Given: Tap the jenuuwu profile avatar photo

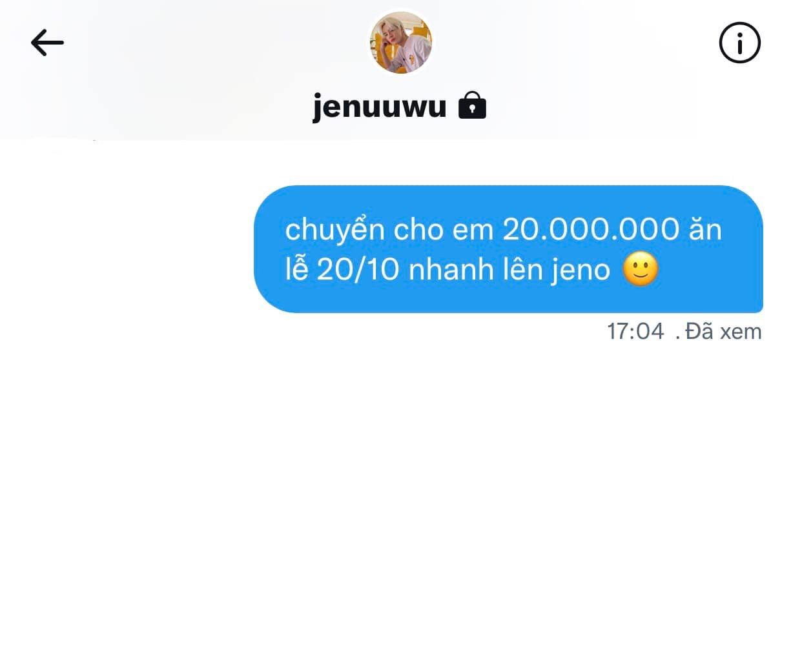Looking at the screenshot, I should pyautogui.click(x=400, y=43).
